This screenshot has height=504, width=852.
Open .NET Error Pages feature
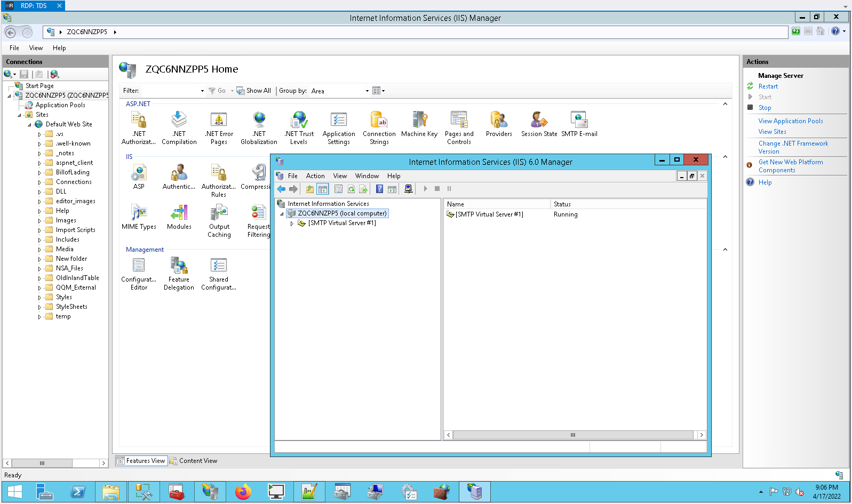coord(219,128)
